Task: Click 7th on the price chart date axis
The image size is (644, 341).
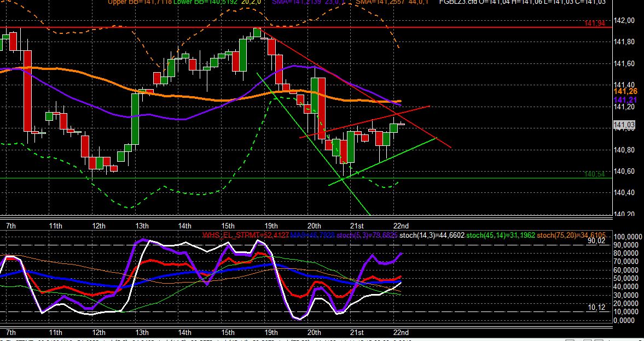Action: coord(11,226)
